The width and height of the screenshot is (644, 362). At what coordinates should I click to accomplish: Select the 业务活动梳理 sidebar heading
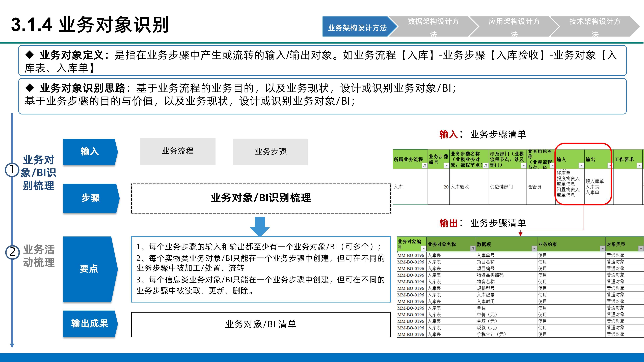point(39,256)
